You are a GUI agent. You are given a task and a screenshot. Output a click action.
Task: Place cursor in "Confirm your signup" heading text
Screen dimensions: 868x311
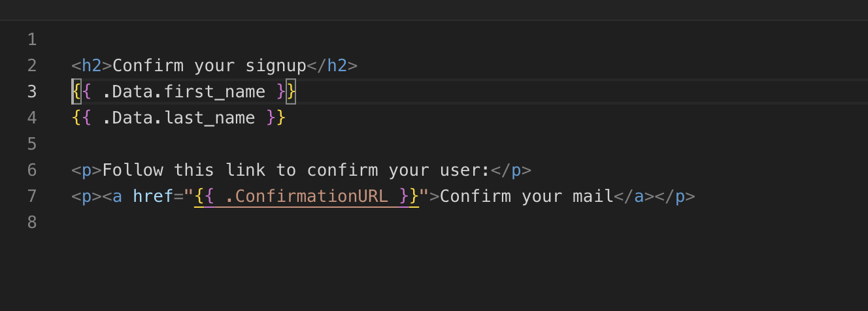coord(209,66)
